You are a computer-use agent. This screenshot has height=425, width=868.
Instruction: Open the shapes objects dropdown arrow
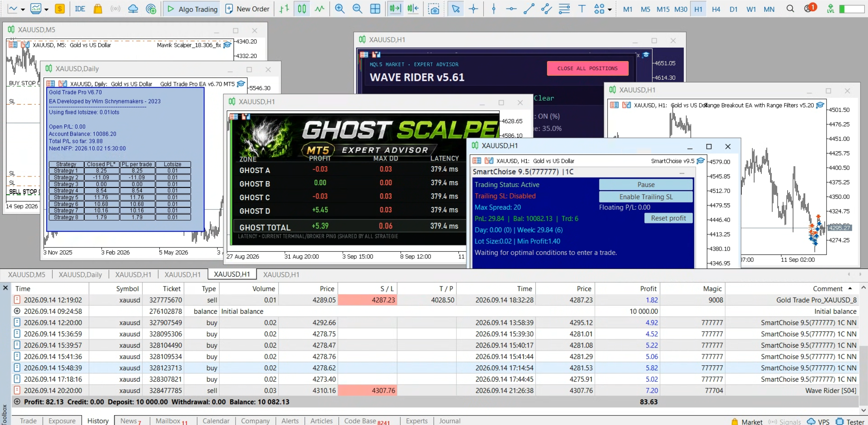click(x=610, y=9)
